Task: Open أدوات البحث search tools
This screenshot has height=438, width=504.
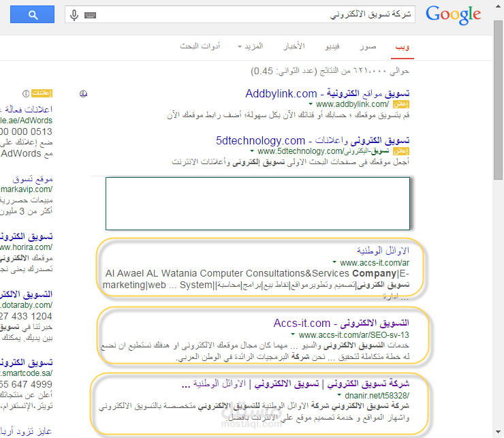Action: [x=200, y=46]
